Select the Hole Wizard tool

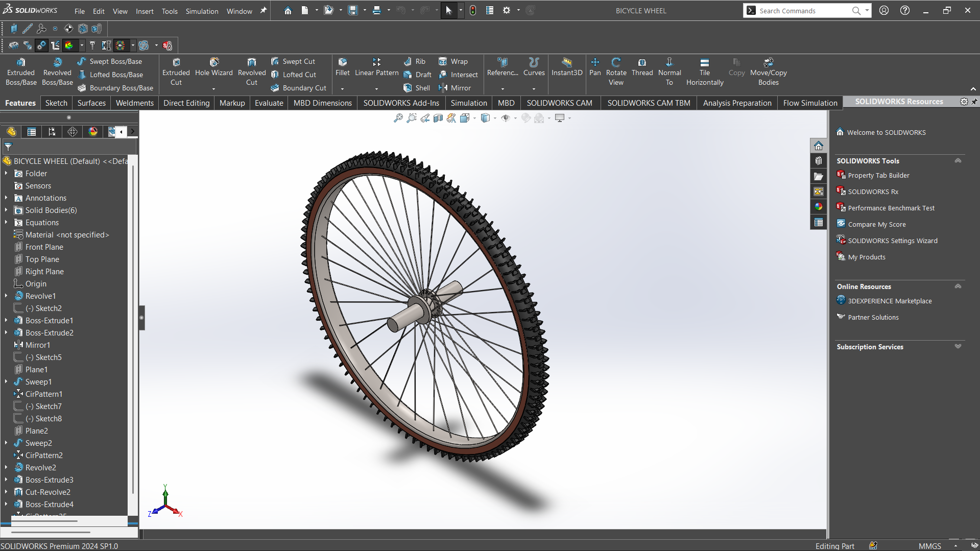[214, 62]
